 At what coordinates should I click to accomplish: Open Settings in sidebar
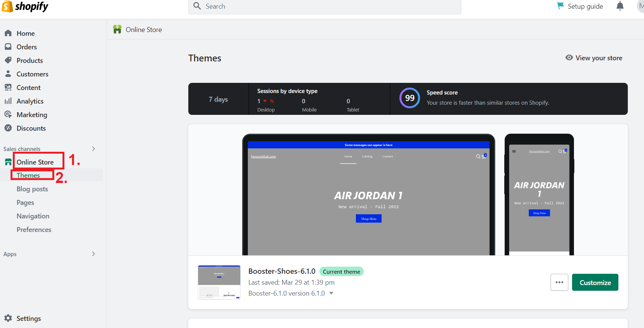(29, 318)
